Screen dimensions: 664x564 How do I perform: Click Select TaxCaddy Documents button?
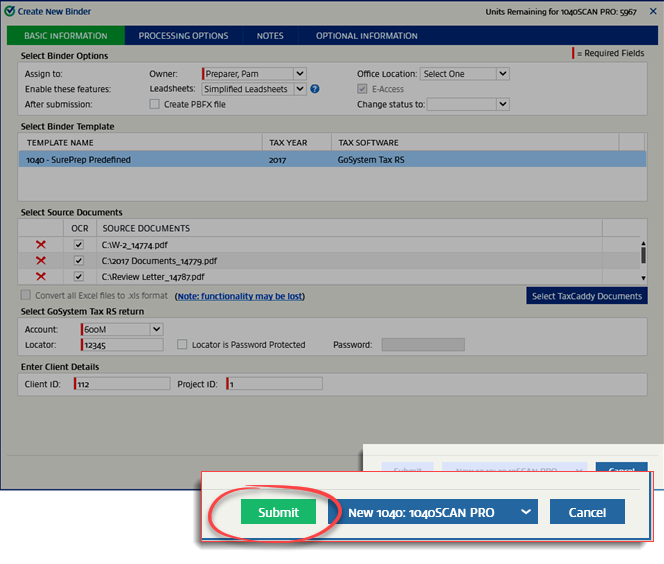point(586,296)
